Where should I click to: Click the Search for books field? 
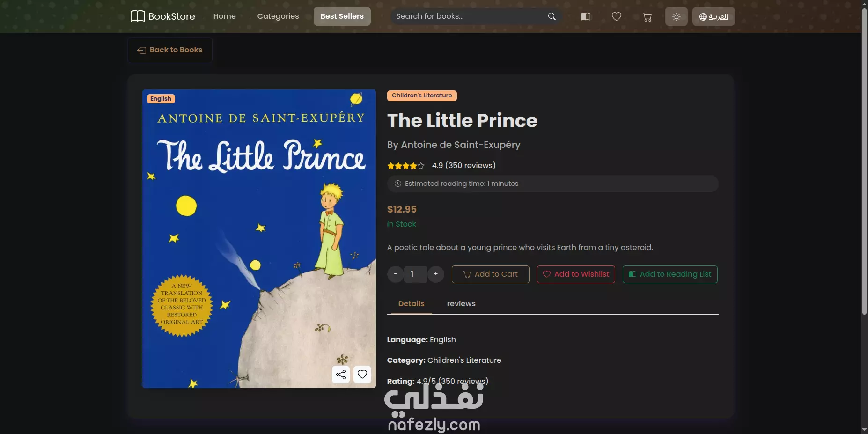point(468,16)
